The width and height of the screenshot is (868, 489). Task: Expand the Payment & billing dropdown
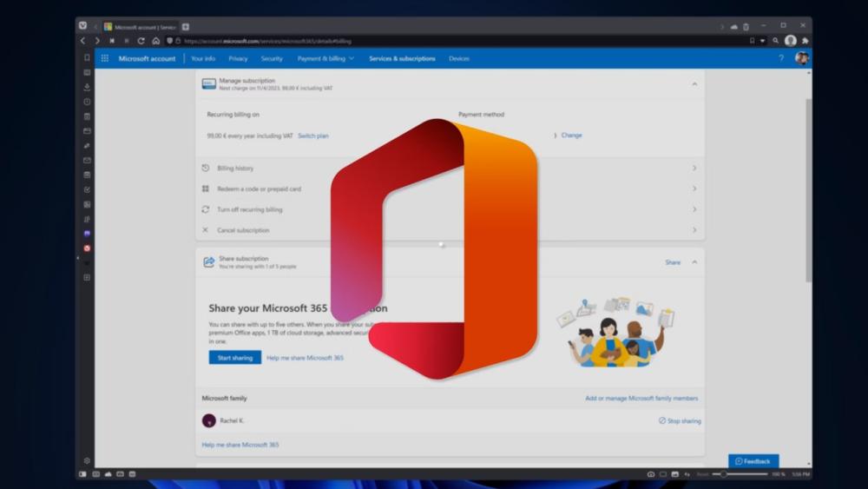click(325, 59)
